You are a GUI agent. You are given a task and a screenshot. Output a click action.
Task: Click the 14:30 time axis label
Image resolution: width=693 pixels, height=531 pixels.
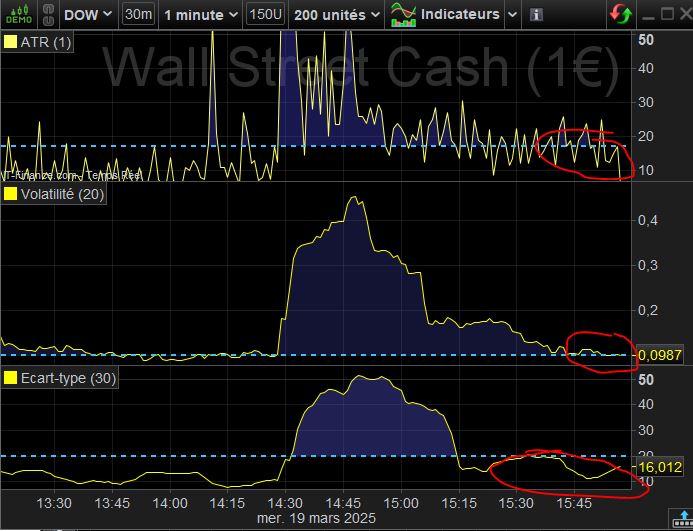pyautogui.click(x=286, y=503)
